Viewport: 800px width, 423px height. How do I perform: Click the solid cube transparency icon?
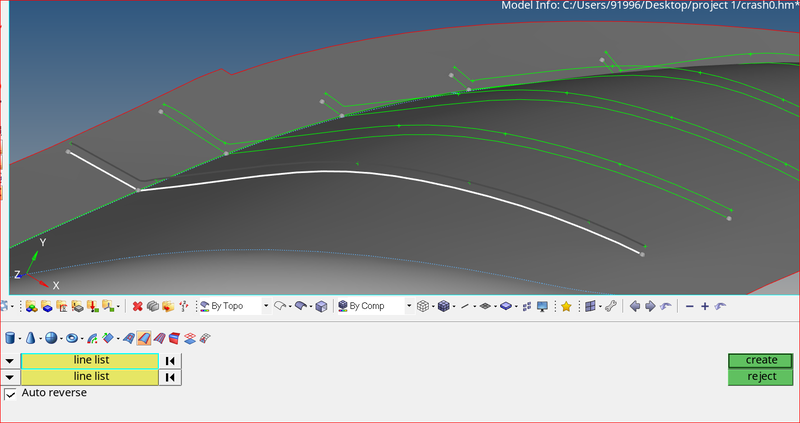point(321,306)
